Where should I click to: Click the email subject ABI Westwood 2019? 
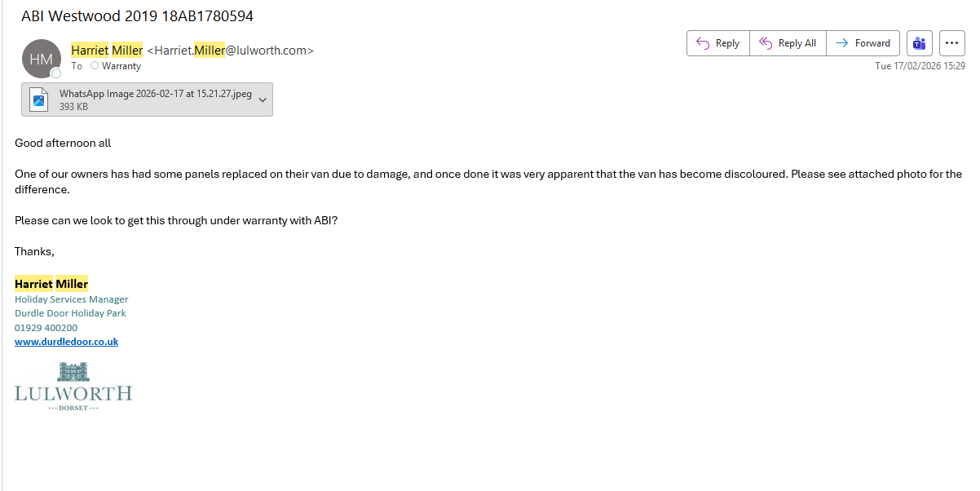tap(137, 16)
